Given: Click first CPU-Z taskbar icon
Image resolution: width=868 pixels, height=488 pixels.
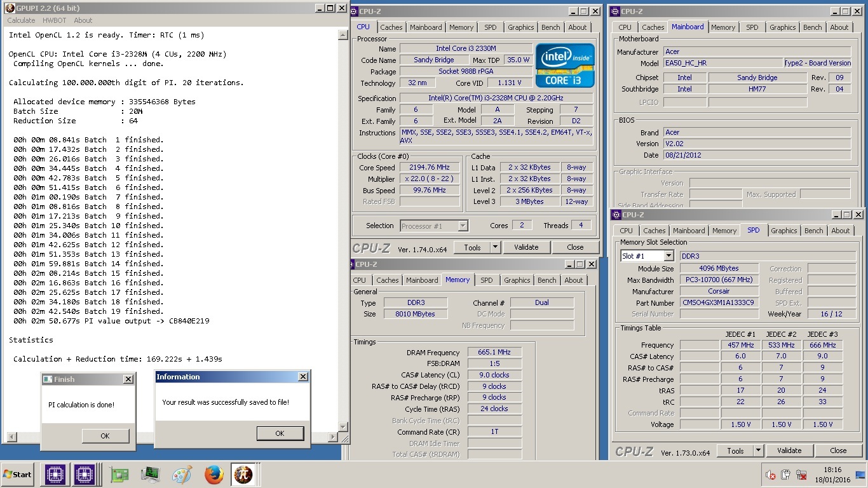Looking at the screenshot, I should click(55, 475).
